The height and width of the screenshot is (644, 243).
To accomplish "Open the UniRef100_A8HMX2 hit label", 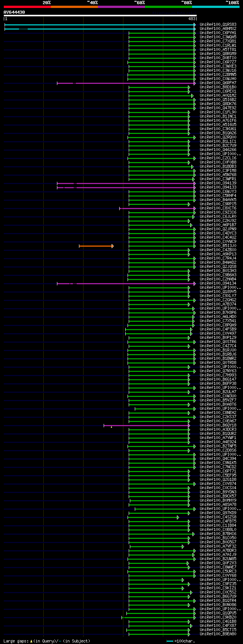I will pos(218,29).
